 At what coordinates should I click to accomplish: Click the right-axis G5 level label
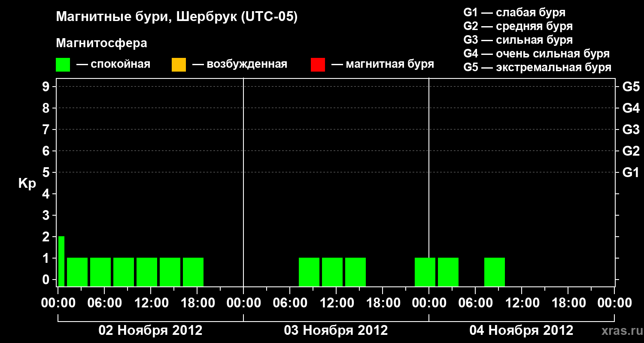coord(631,87)
